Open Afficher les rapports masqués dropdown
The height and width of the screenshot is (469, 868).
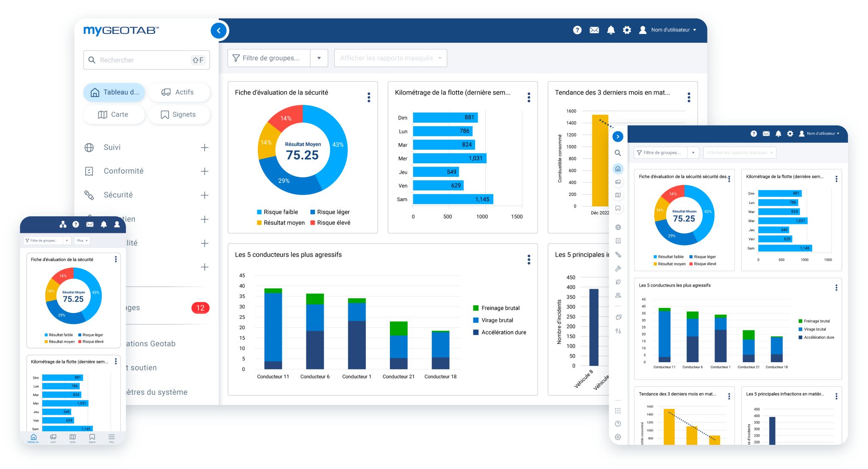tap(390, 58)
